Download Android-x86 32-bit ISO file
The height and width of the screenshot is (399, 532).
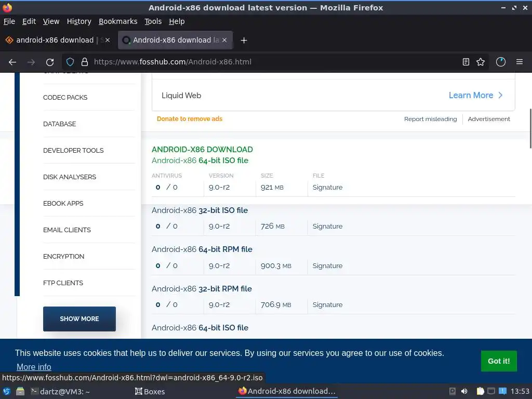click(x=199, y=210)
